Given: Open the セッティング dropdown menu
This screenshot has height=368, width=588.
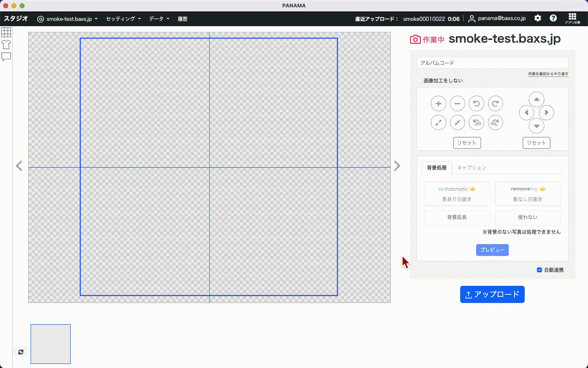Looking at the screenshot, I should tap(123, 19).
